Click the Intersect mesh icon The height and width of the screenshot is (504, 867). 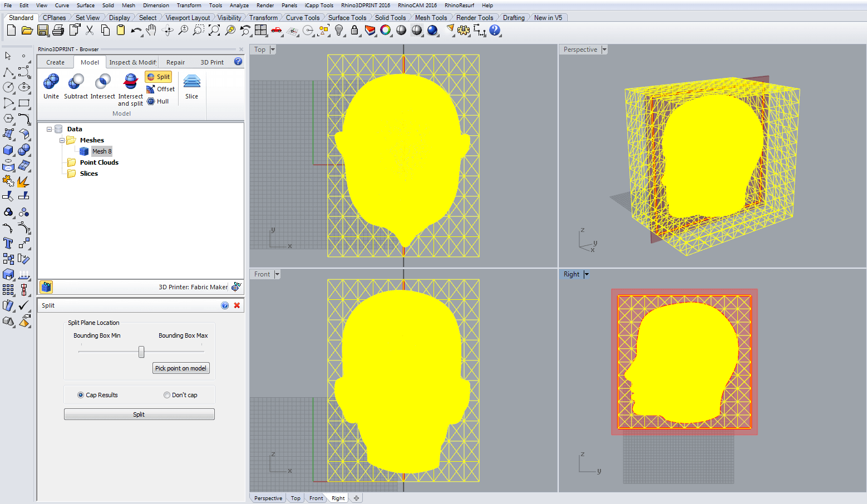(x=102, y=82)
